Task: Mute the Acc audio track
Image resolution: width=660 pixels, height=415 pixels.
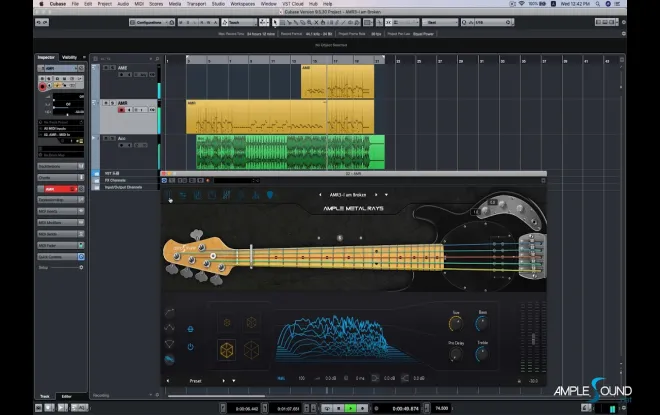Action: 106,138
